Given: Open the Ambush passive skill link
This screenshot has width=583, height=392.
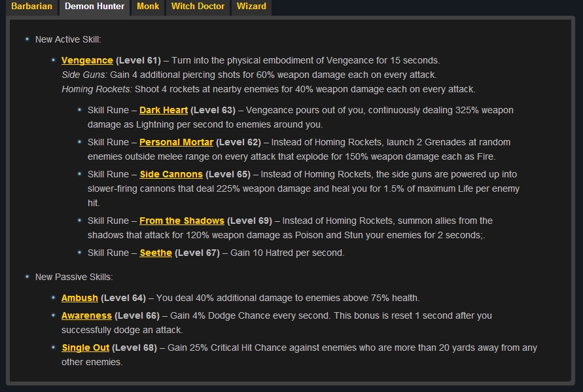Looking at the screenshot, I should 80,298.
